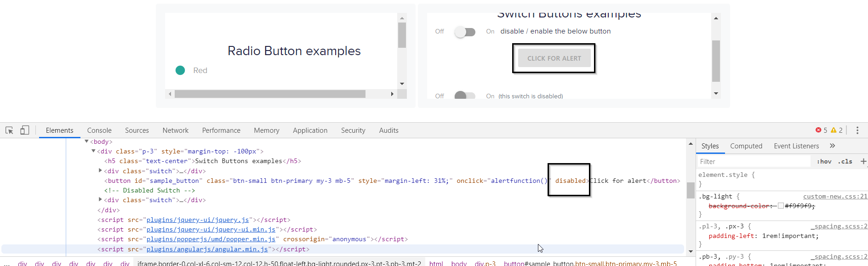Click switch frame scroll up arrow
Viewport: 868px width, 266px height.
[x=716, y=18]
